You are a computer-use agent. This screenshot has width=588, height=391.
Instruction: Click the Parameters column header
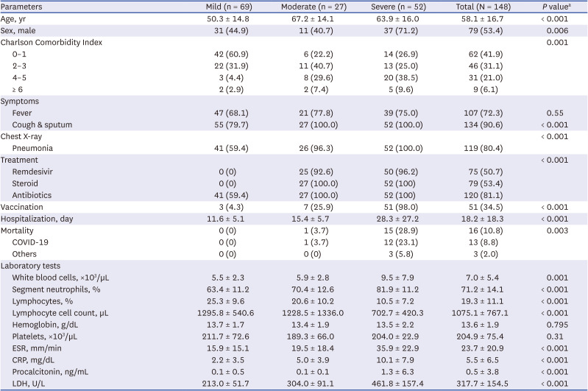coord(26,7)
